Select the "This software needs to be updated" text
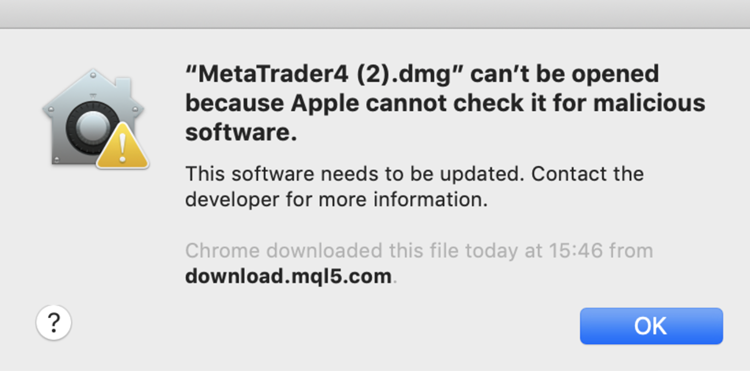Image resolution: width=750 pixels, height=371 pixels. (x=352, y=174)
